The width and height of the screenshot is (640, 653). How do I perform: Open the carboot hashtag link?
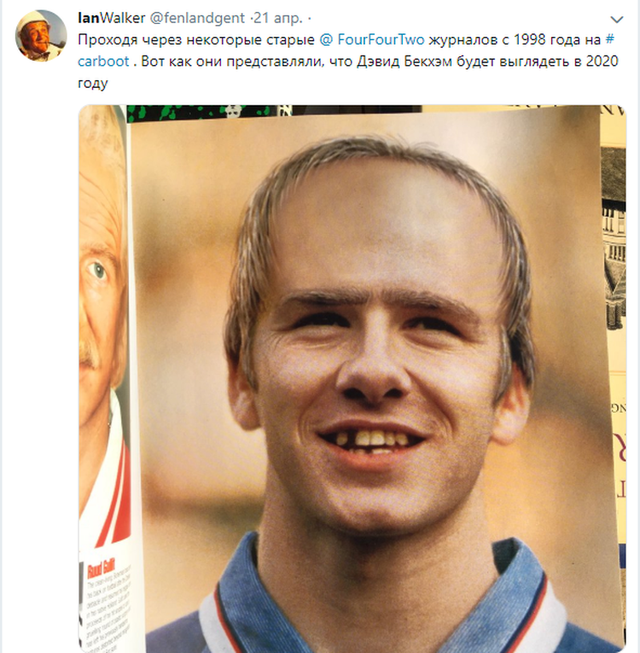(103, 62)
